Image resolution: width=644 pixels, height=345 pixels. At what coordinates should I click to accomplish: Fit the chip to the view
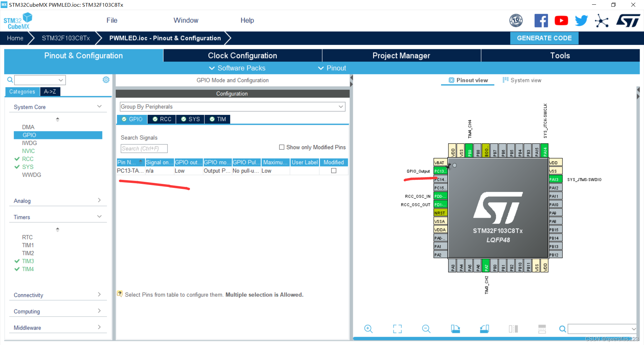click(x=397, y=329)
